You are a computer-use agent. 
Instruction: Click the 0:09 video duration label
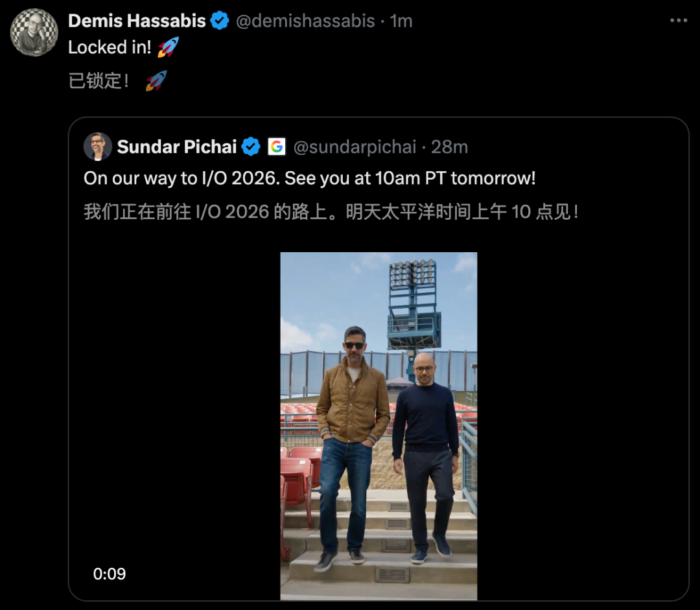tap(110, 574)
